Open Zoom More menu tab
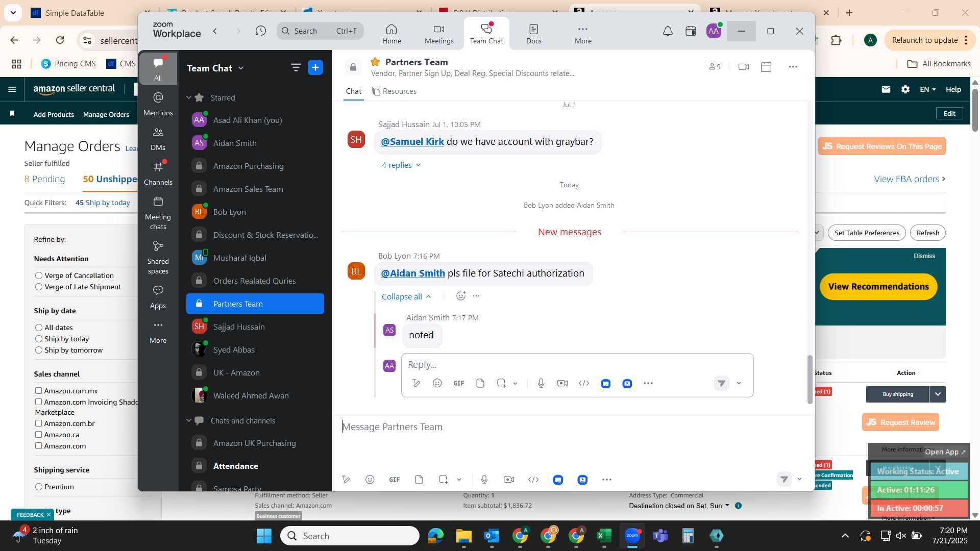This screenshot has height=551, width=980. 583,34
